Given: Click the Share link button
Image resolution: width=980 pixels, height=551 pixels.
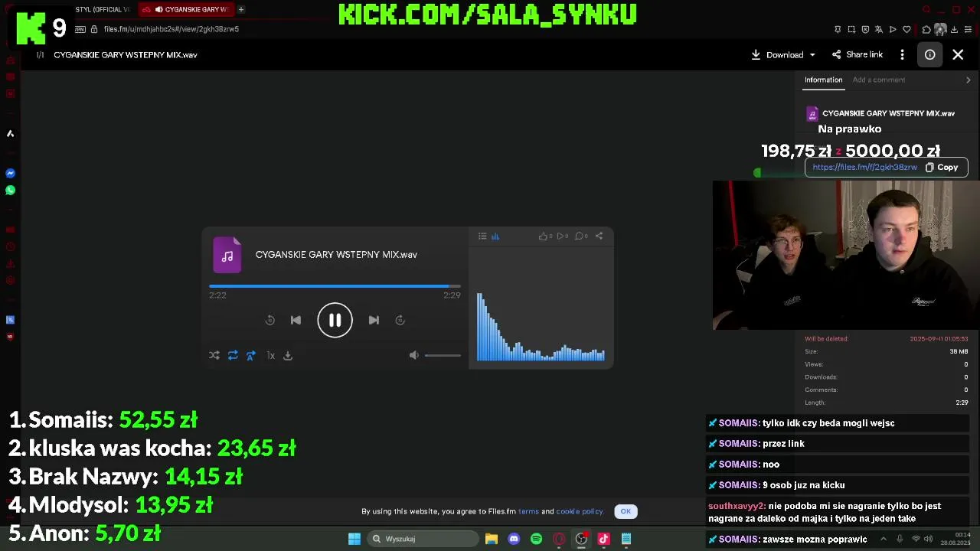Looking at the screenshot, I should click(857, 55).
